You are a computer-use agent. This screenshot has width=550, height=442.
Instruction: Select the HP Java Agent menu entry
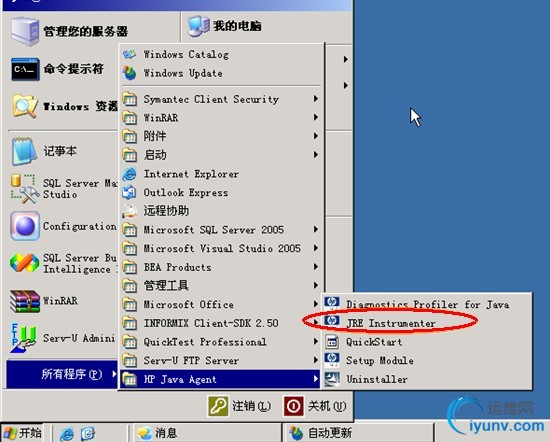click(220, 379)
